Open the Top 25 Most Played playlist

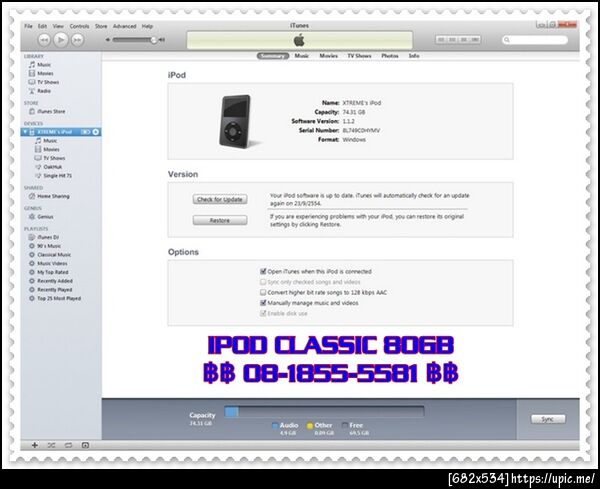55,298
